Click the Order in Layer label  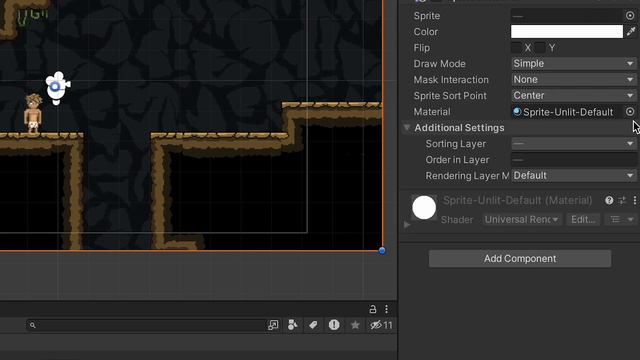457,160
